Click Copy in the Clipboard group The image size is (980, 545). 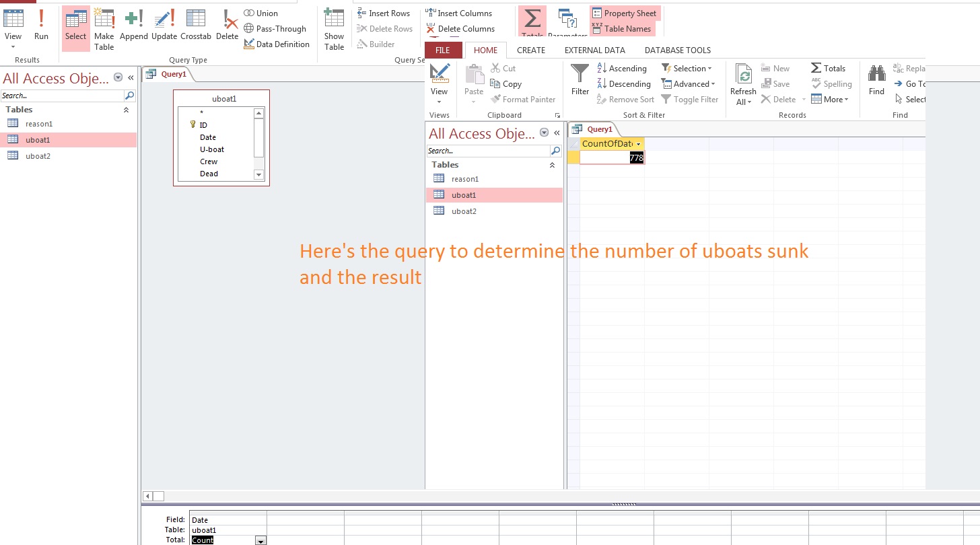(x=506, y=83)
